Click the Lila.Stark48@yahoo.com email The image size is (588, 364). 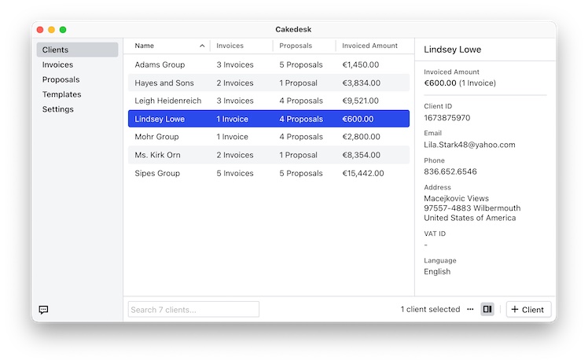click(469, 145)
